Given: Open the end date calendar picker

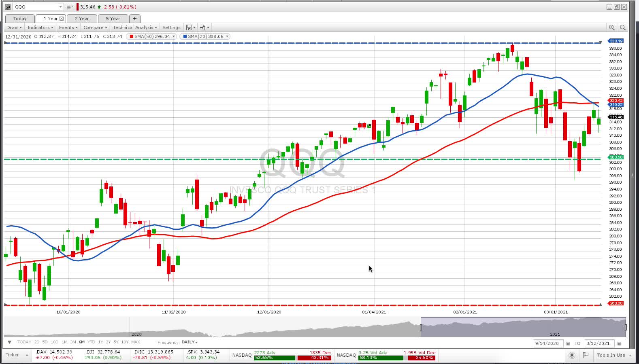Looking at the screenshot, I should pyautogui.click(x=619, y=343).
